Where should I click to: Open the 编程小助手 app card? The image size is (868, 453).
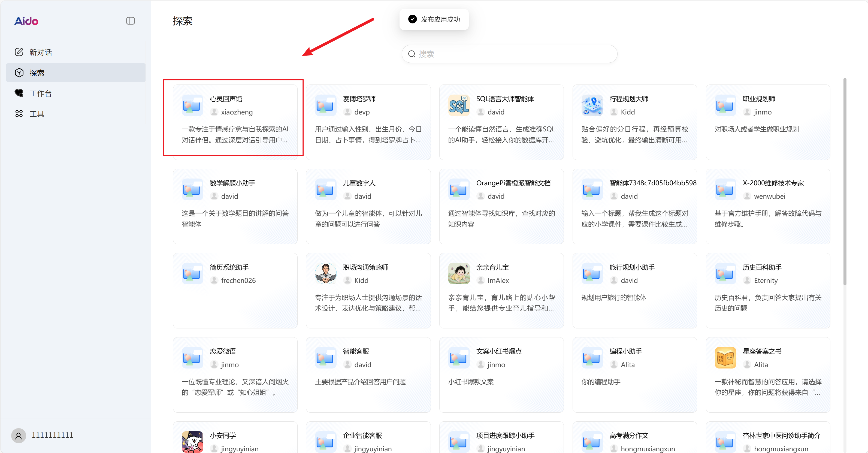pos(634,375)
